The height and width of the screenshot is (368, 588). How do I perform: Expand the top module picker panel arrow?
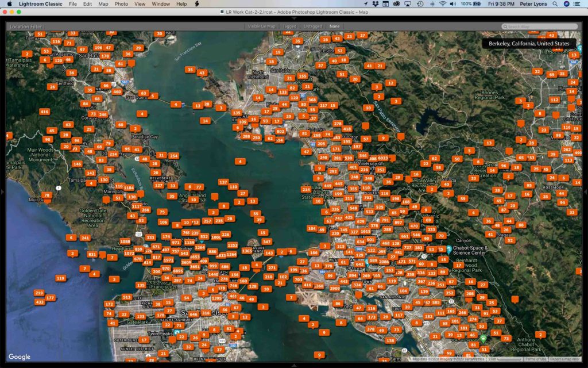294,18
